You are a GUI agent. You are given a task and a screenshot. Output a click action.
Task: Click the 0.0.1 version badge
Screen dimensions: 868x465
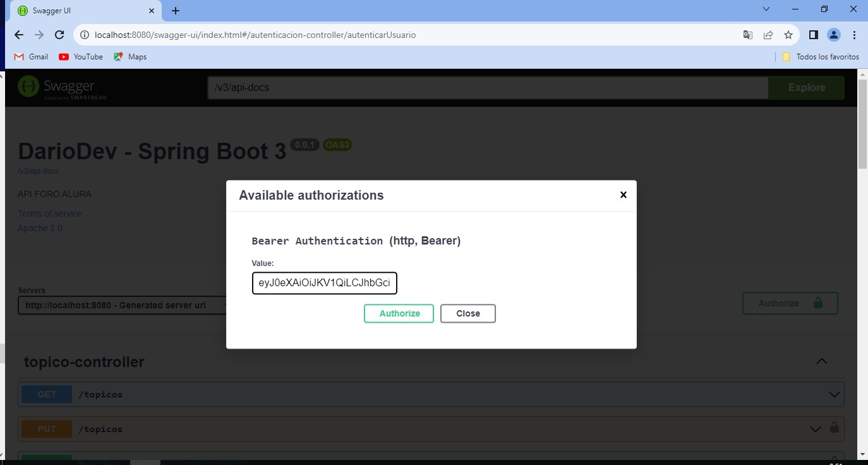click(305, 145)
